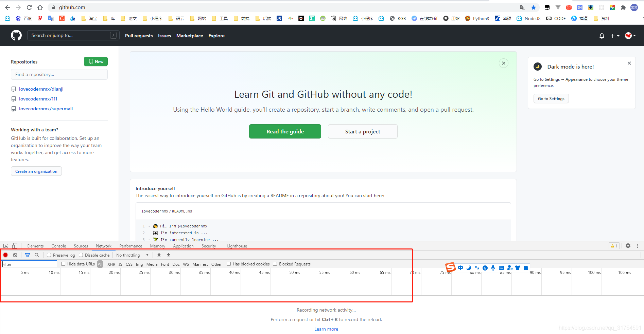Click the DevTools record network log button
This screenshot has width=644, height=334.
tap(5, 255)
